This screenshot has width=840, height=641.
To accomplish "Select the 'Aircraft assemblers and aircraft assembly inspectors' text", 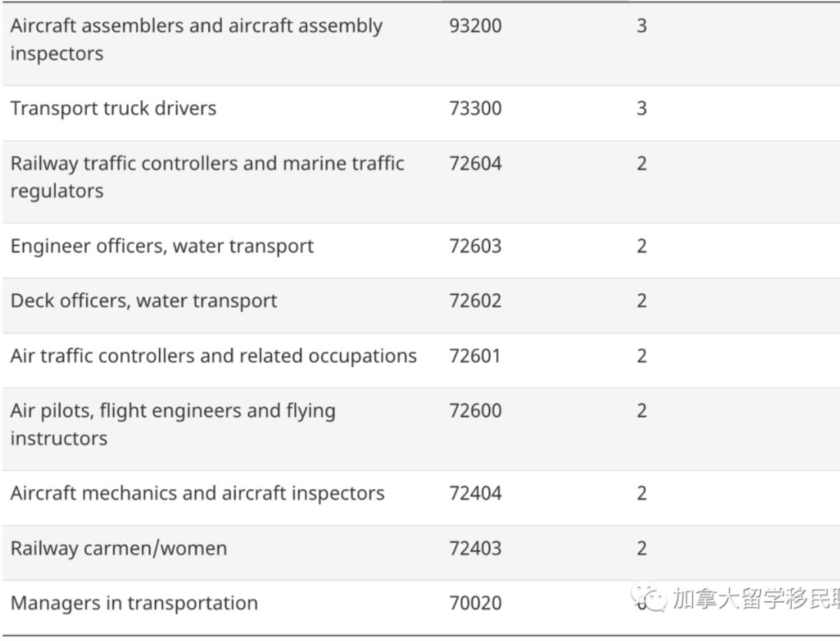I will (x=196, y=39).
